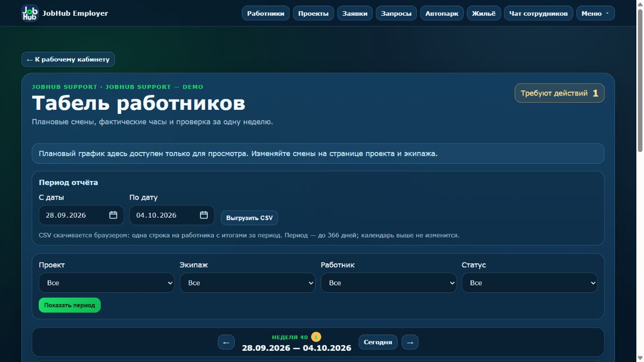Open the Работники menu item
Screen dimensions: 644x362
266,13
